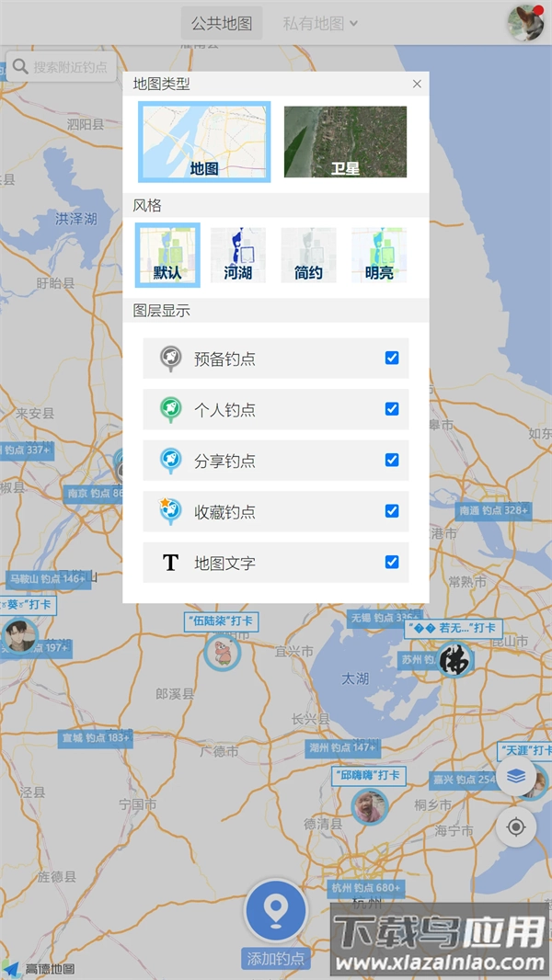The width and height of the screenshot is (552, 980).
Task: Click the 德清县 county label
Action: tap(323, 824)
